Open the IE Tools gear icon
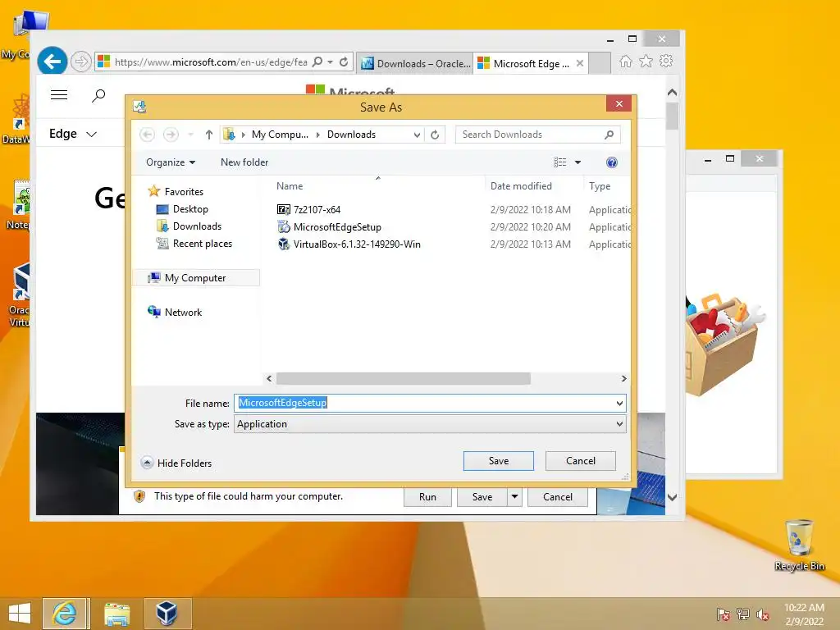Viewport: 840px width, 630px height. [666, 62]
